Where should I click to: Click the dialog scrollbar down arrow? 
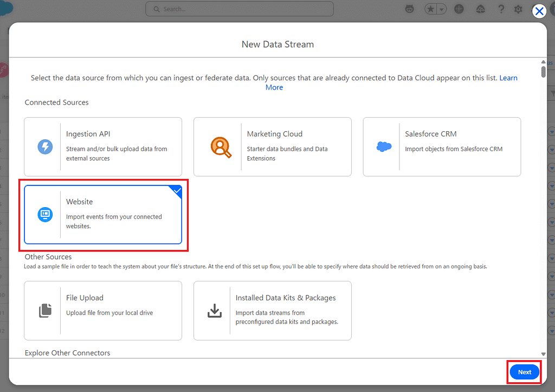tap(543, 354)
